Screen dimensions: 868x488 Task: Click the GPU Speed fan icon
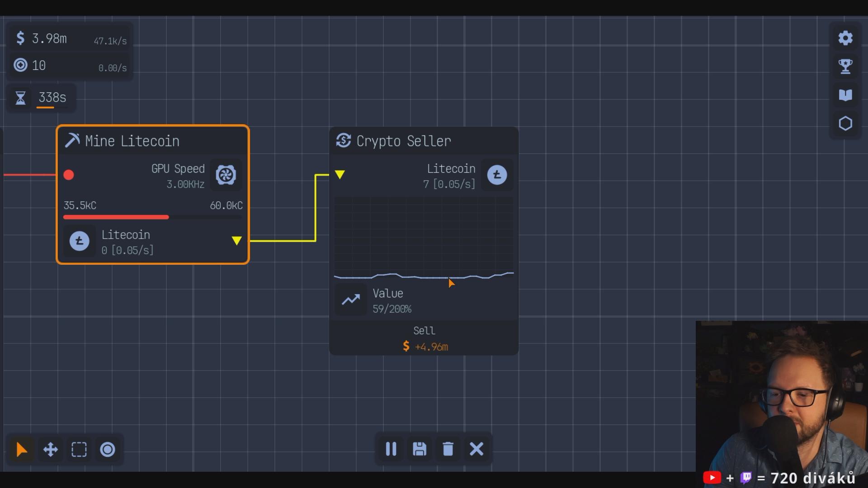tap(226, 175)
